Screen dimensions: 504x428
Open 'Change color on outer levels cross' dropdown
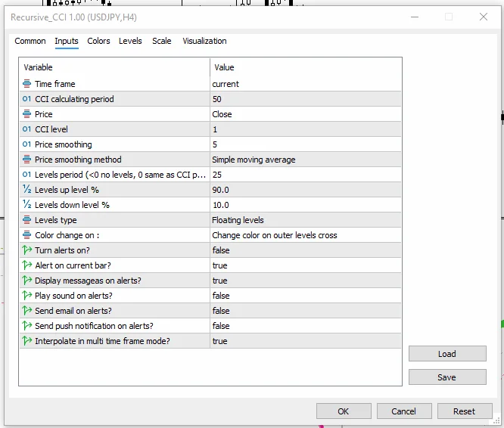tap(306, 234)
